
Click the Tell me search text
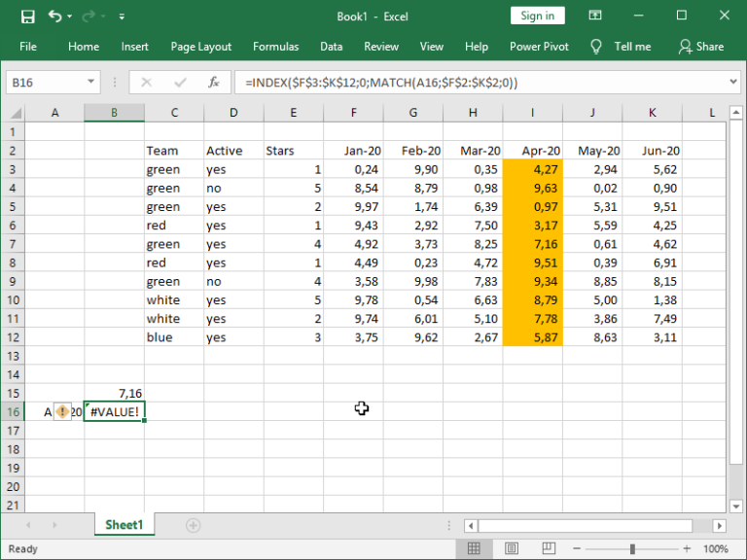point(632,47)
